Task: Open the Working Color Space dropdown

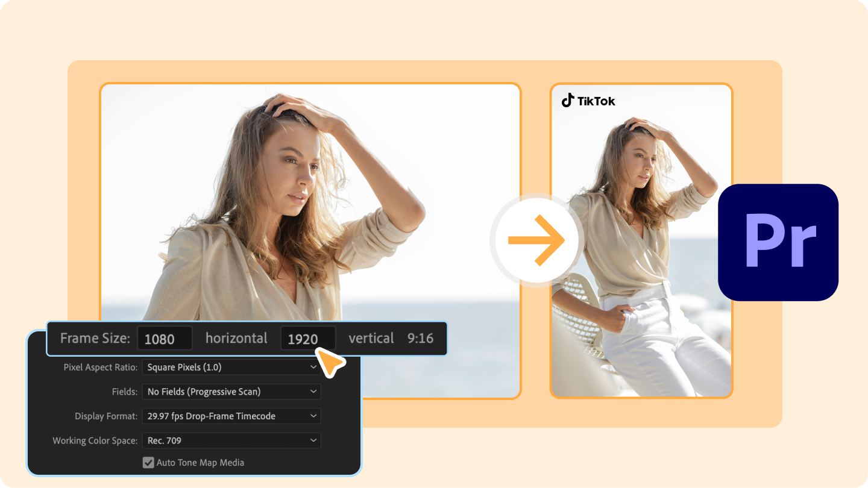Action: tap(231, 440)
